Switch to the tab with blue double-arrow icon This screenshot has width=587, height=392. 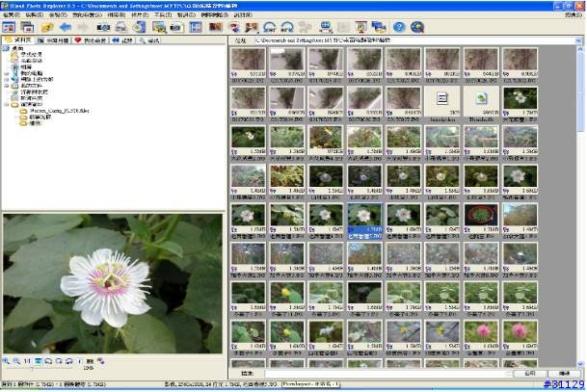coord(122,40)
